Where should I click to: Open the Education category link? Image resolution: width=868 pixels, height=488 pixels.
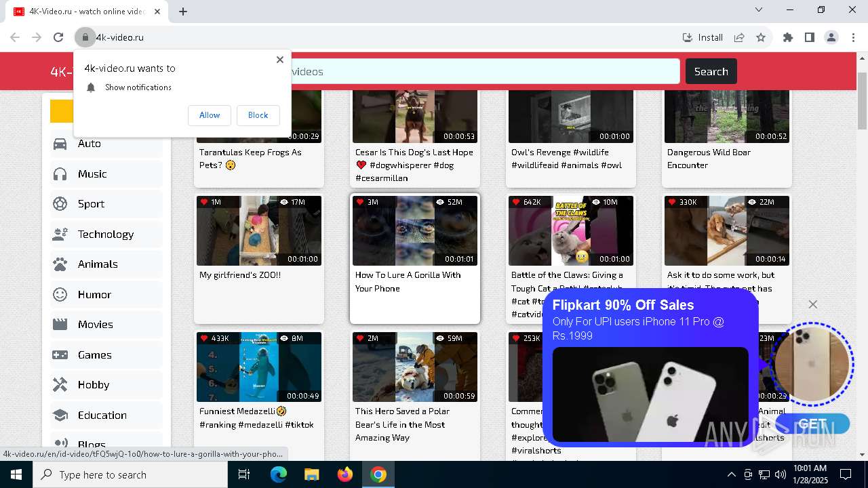[102, 415]
